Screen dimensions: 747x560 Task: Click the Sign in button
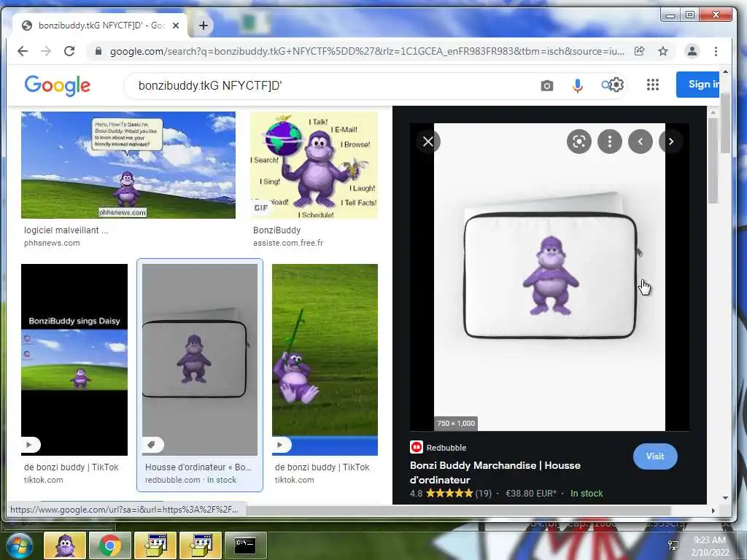click(698, 85)
